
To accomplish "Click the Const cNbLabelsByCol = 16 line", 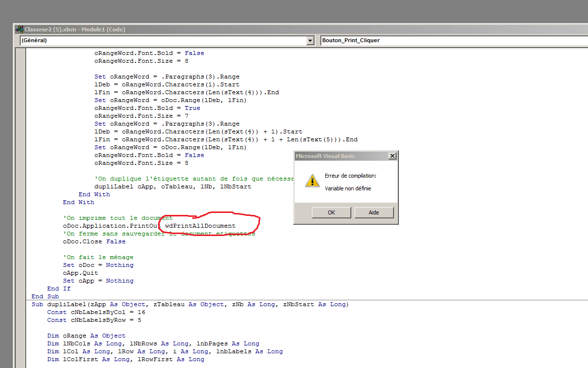I will [x=96, y=312].
